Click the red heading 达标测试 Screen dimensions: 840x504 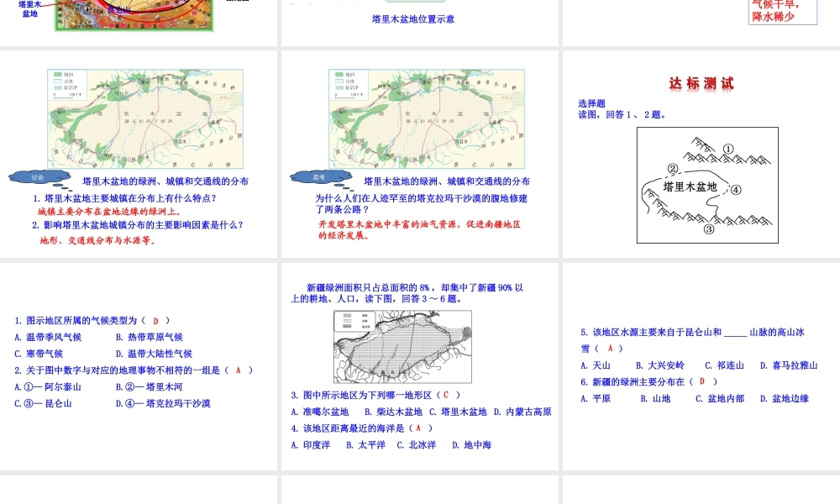click(x=701, y=83)
